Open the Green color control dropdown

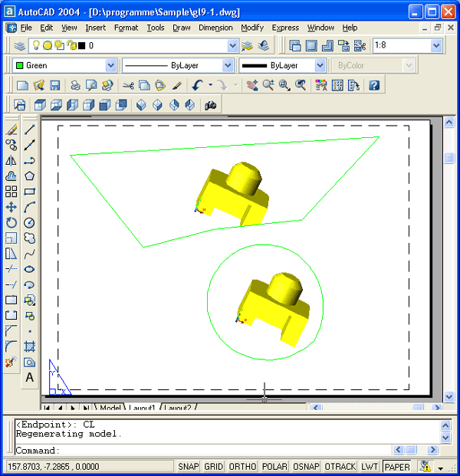(111, 66)
